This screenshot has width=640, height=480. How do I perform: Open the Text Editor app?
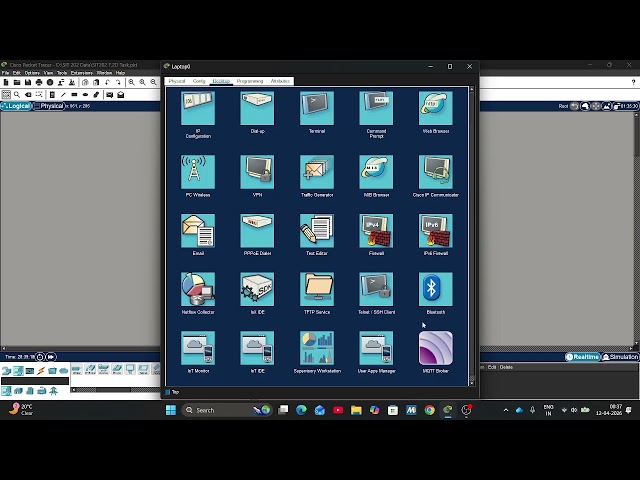pyautogui.click(x=317, y=231)
